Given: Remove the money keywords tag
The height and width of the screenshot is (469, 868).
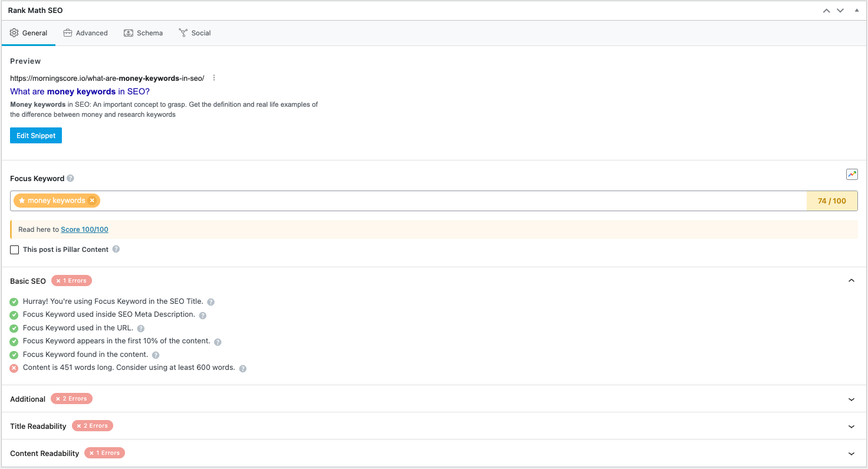Looking at the screenshot, I should tap(92, 201).
